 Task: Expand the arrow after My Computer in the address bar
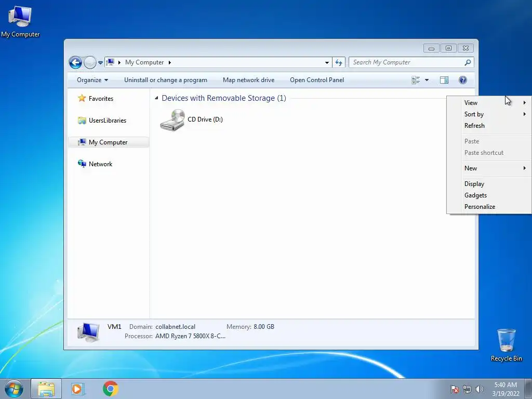(x=170, y=62)
